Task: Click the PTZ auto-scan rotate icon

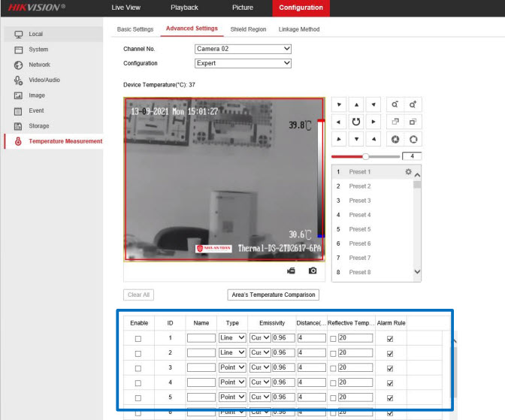Action: coord(356,122)
